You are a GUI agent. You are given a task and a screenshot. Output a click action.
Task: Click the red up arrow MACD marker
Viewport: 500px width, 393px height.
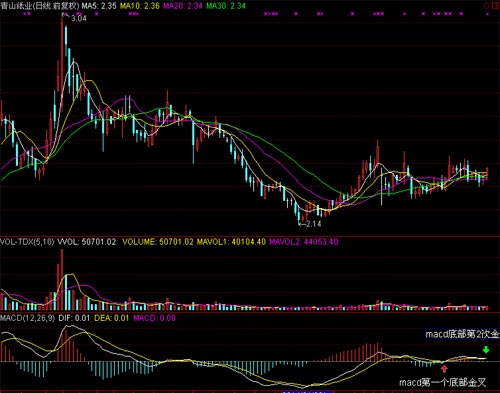[x=444, y=368]
